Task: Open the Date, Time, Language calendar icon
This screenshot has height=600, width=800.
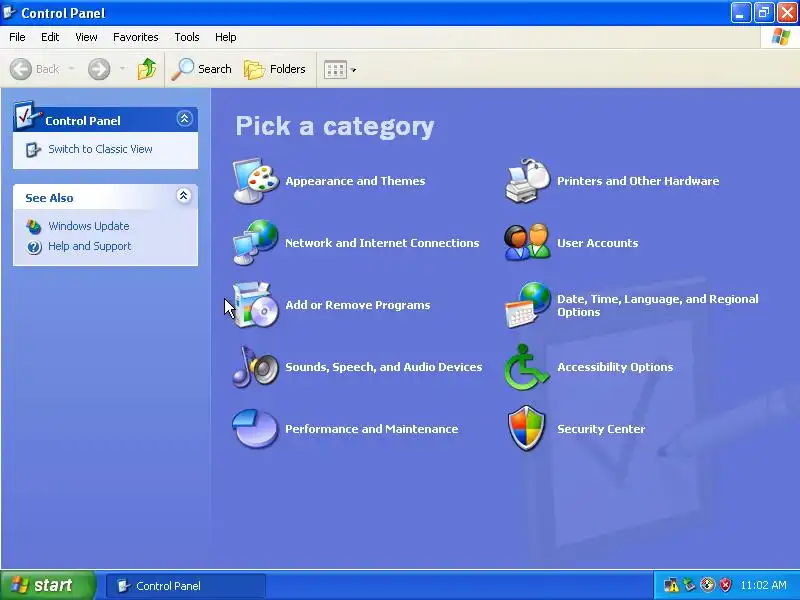Action: pyautogui.click(x=528, y=305)
